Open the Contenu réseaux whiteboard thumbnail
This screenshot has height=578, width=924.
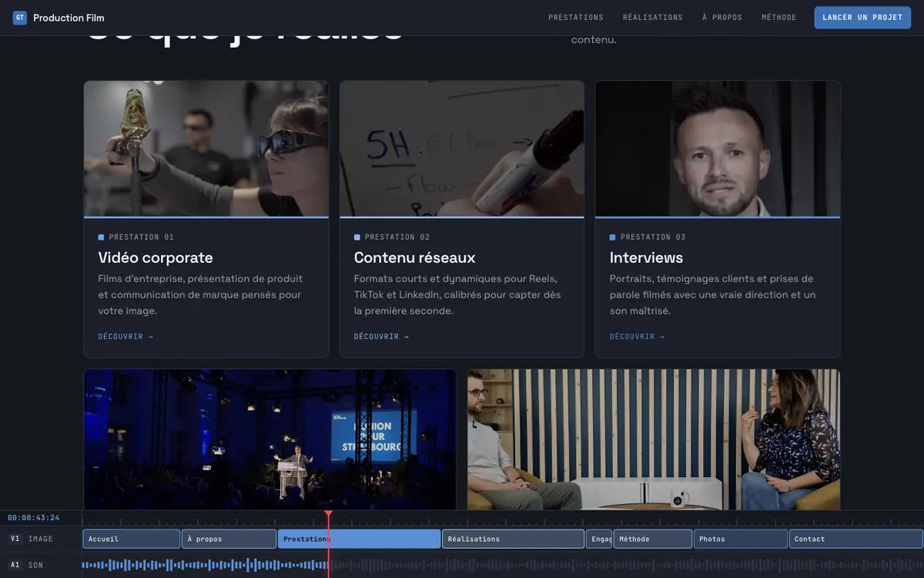(x=462, y=149)
